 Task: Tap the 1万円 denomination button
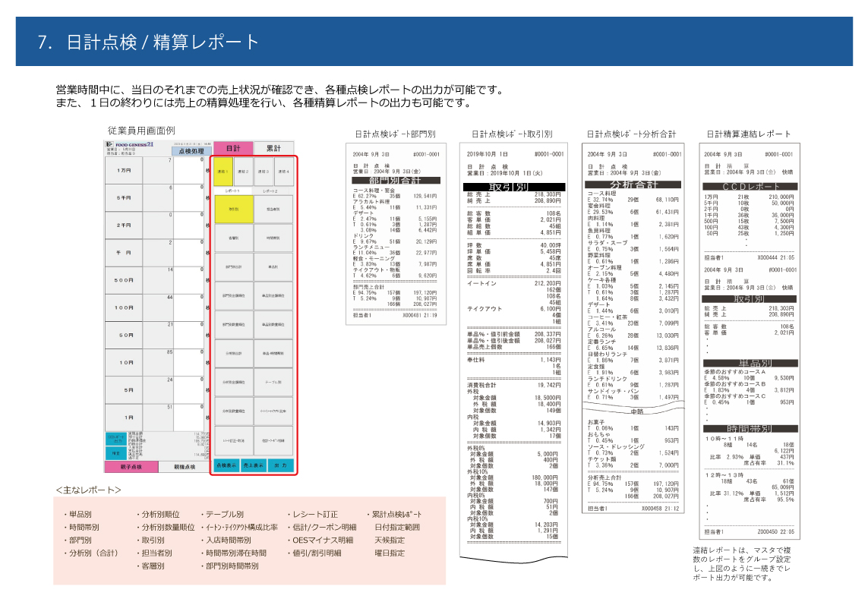(x=124, y=170)
